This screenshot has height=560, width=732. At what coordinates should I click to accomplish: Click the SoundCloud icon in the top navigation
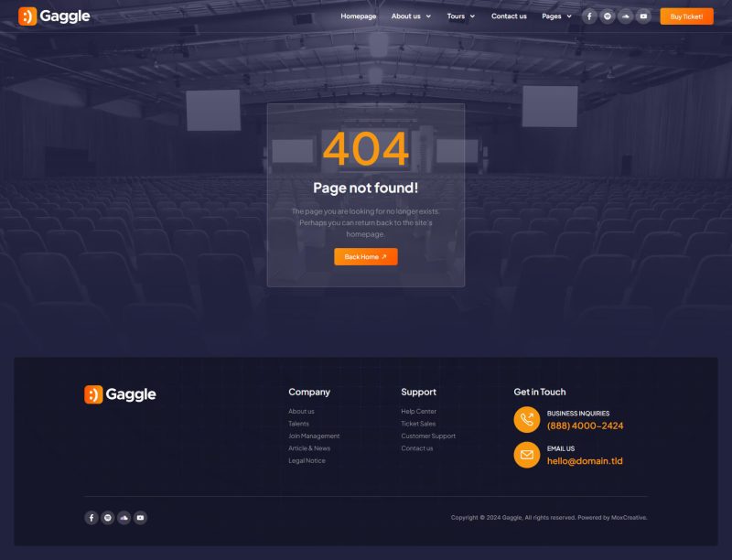click(x=625, y=16)
